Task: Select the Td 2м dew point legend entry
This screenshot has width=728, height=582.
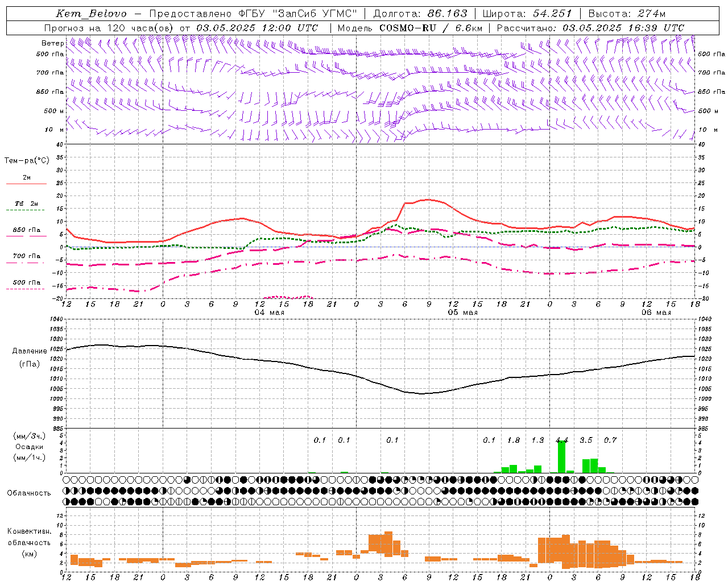Action: [x=27, y=203]
